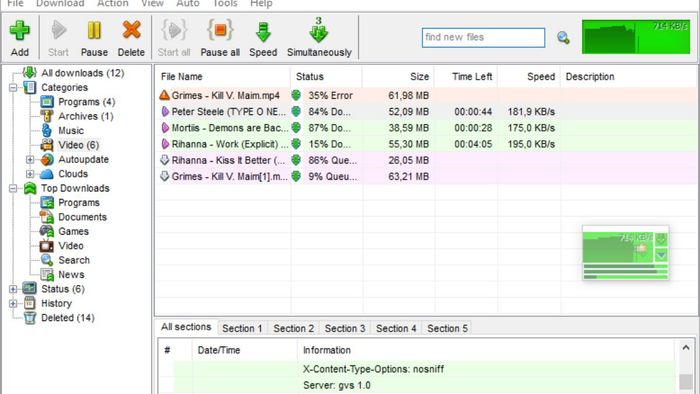The image size is (700, 394).
Task: Open Search under Top Downloads
Action: 74,260
